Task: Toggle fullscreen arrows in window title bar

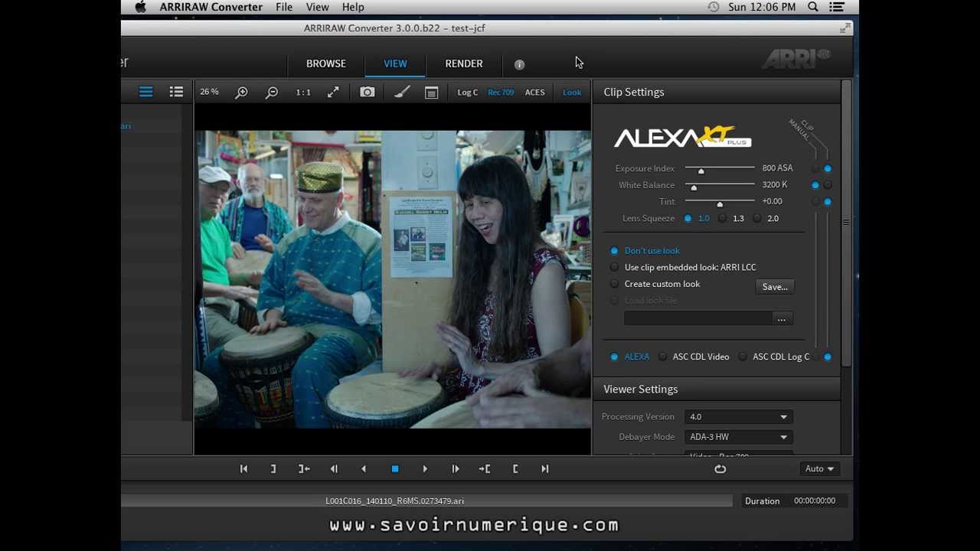Action: [x=844, y=28]
